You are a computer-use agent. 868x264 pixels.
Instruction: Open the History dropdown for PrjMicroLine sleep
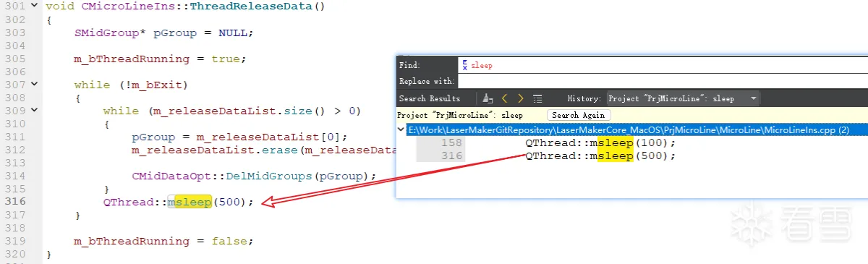(683, 98)
